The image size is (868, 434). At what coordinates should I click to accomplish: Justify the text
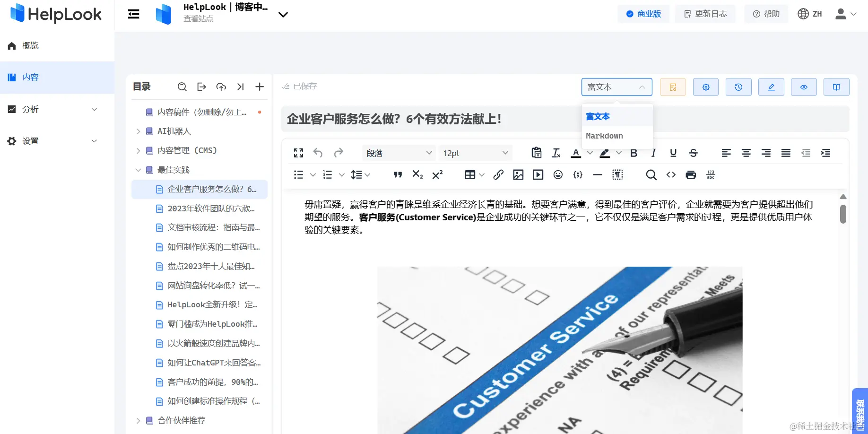click(786, 153)
